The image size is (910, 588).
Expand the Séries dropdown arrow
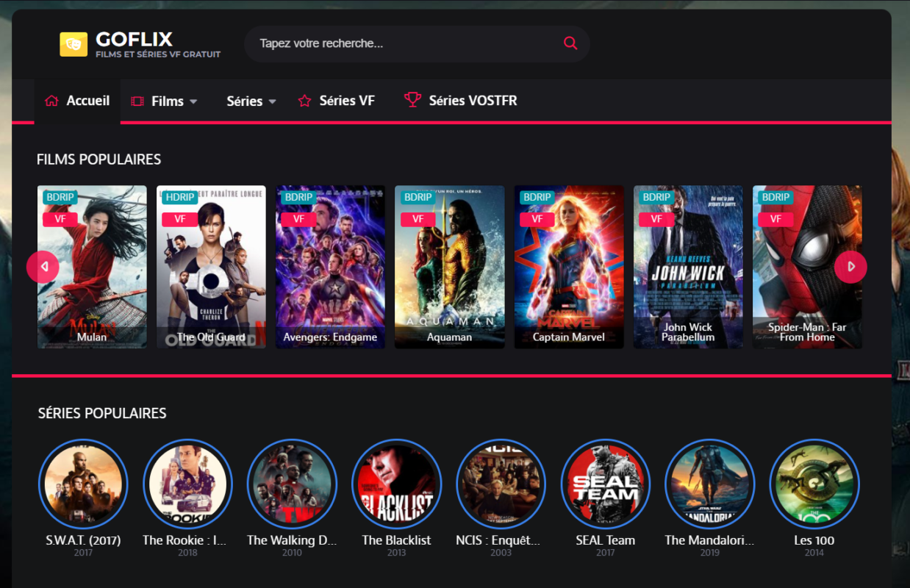tap(272, 101)
